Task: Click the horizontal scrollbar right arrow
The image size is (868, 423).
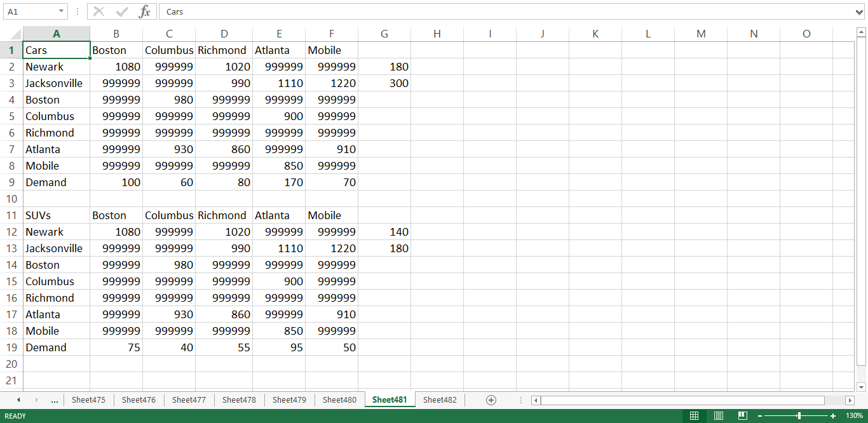Action: (851, 399)
